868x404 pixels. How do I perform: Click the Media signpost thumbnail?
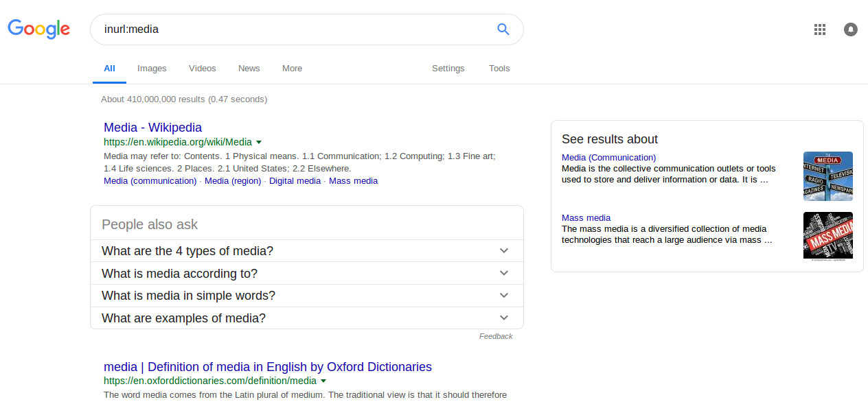point(828,176)
